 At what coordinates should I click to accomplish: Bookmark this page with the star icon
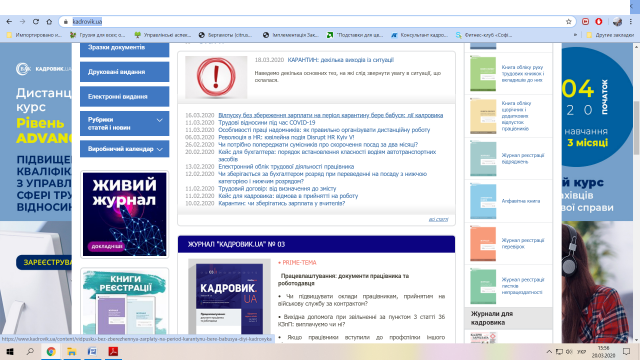(x=569, y=22)
